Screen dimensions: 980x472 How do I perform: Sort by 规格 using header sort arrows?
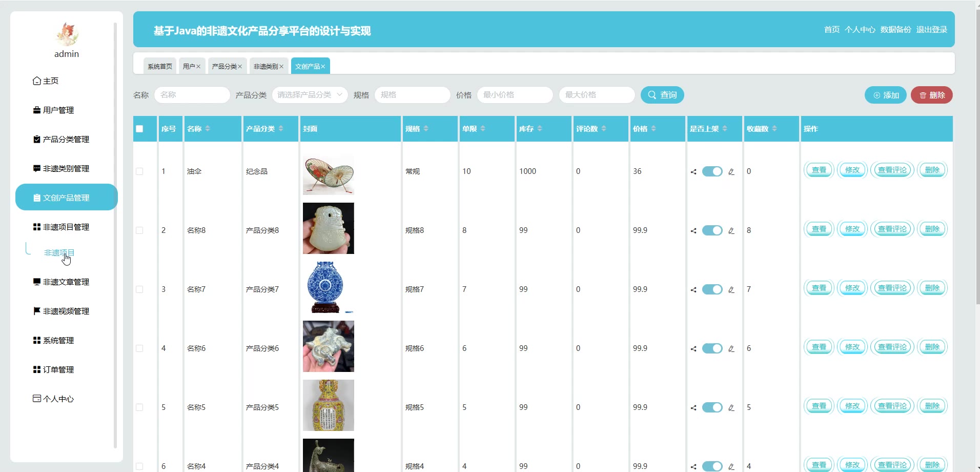click(426, 129)
